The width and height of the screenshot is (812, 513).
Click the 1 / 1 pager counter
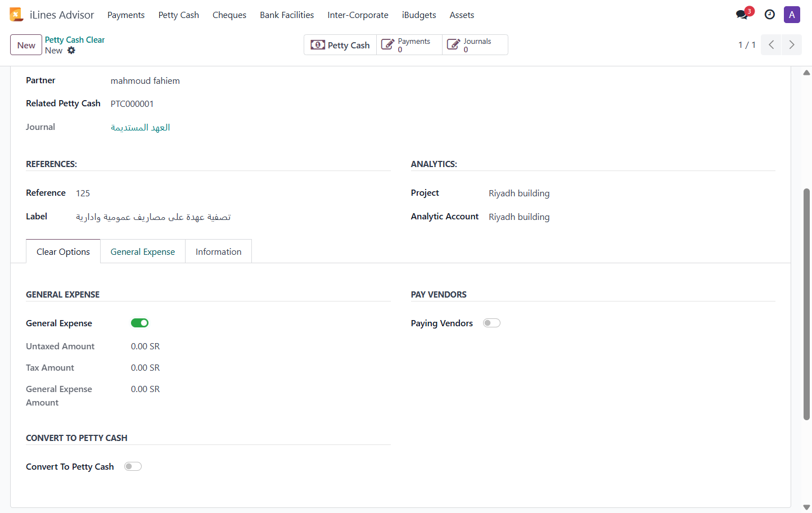pyautogui.click(x=747, y=45)
